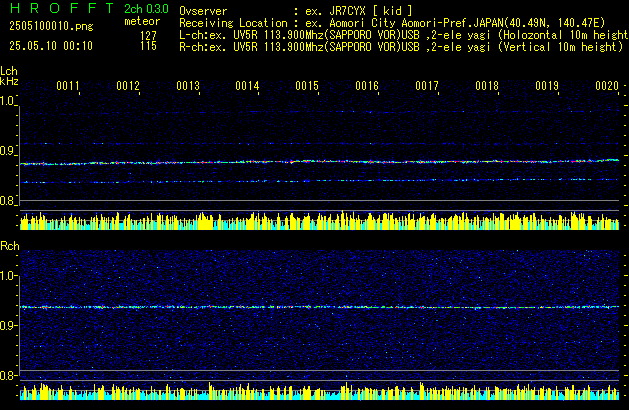The height and width of the screenshot is (410, 629).
Task: Click the kHz unit label
Action: click(9, 81)
